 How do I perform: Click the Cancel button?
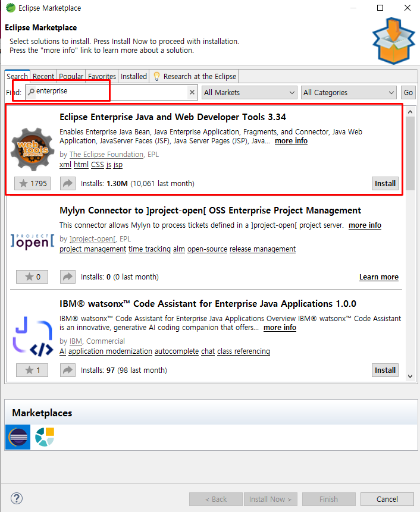point(387,500)
